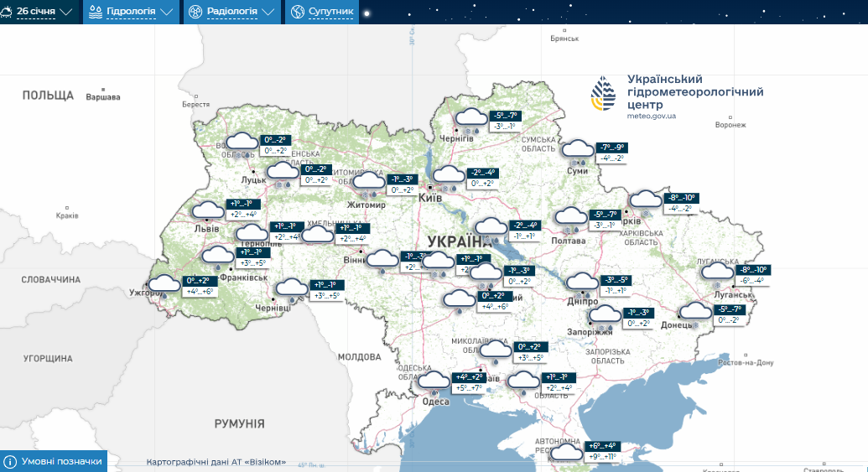
Task: Open the Супутник menu item
Action: pos(330,12)
